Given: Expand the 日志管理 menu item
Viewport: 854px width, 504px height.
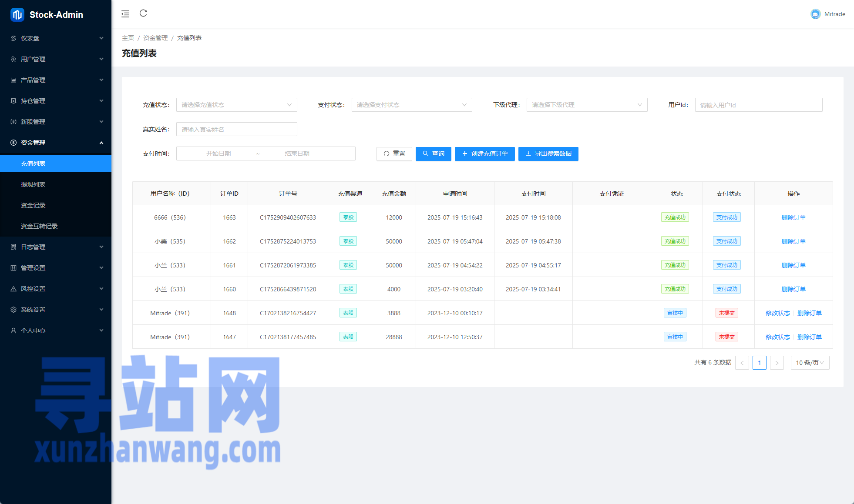Looking at the screenshot, I should [x=56, y=247].
